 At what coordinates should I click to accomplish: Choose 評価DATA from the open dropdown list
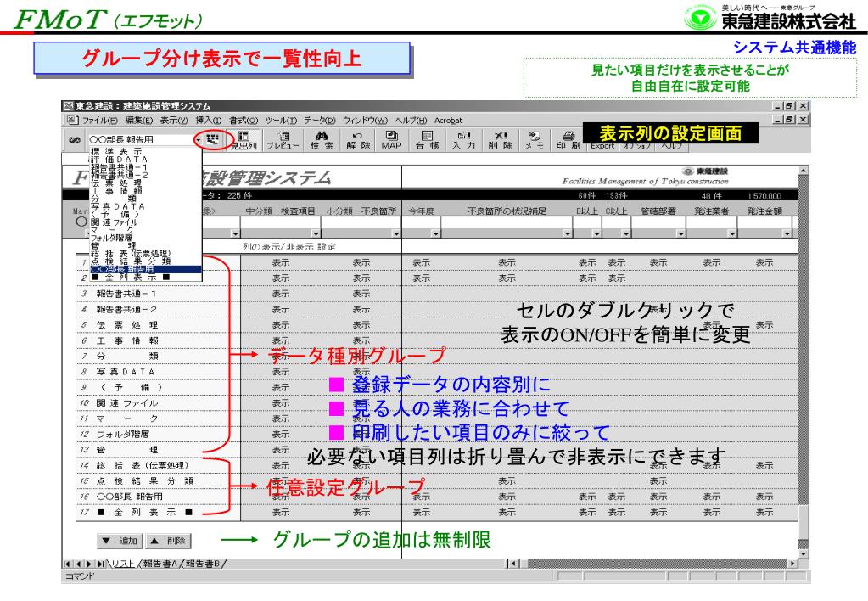click(x=146, y=159)
